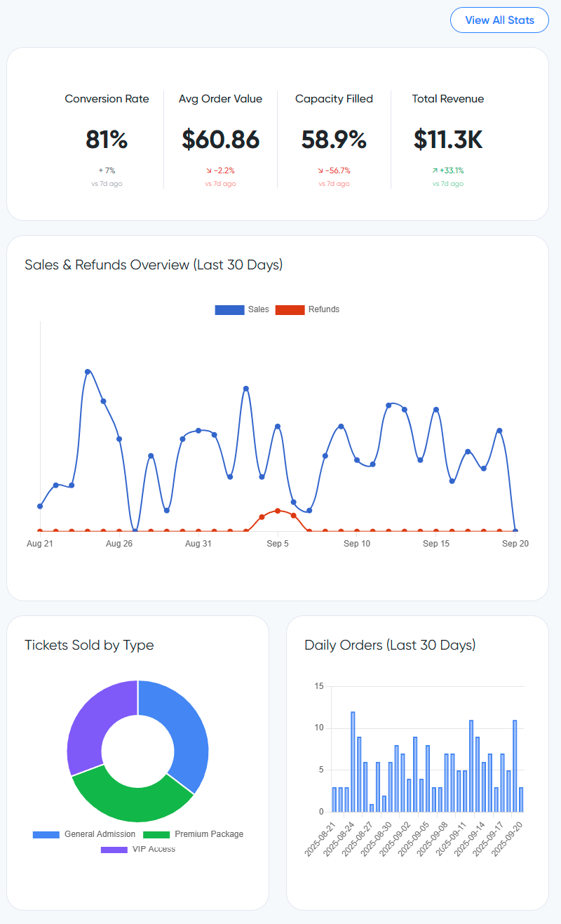This screenshot has width=561, height=924.
Task: Click the refund peak data point near Sep 5
Action: point(277,511)
